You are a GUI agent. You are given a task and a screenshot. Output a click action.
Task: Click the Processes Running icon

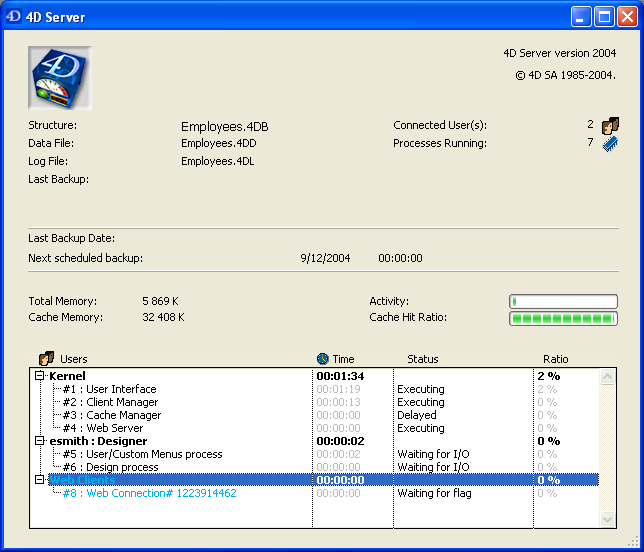[x=610, y=144]
